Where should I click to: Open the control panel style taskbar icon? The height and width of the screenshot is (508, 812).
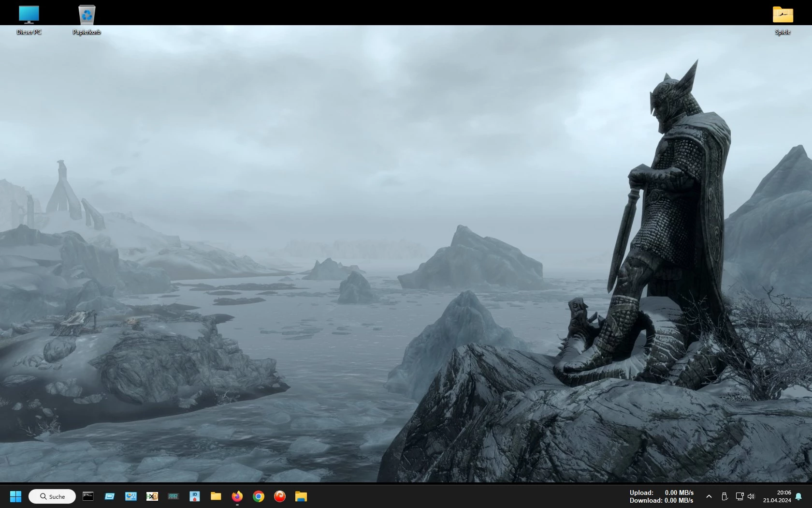(131, 496)
